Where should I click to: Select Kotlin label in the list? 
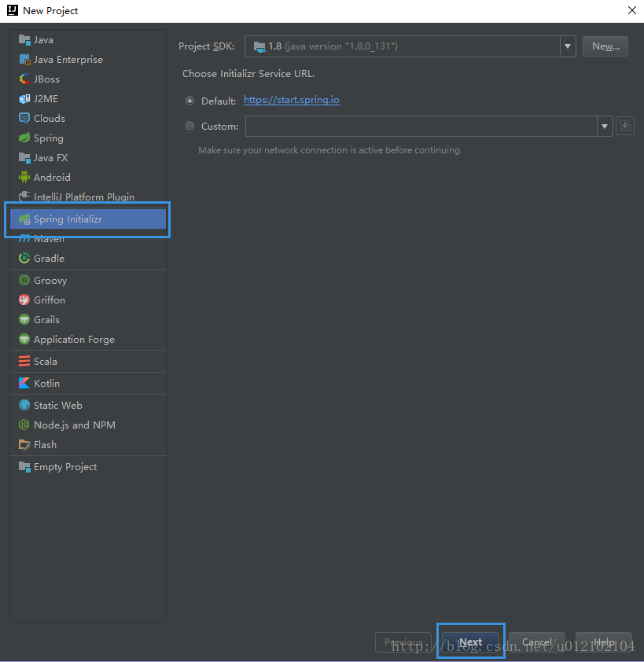[x=46, y=384]
